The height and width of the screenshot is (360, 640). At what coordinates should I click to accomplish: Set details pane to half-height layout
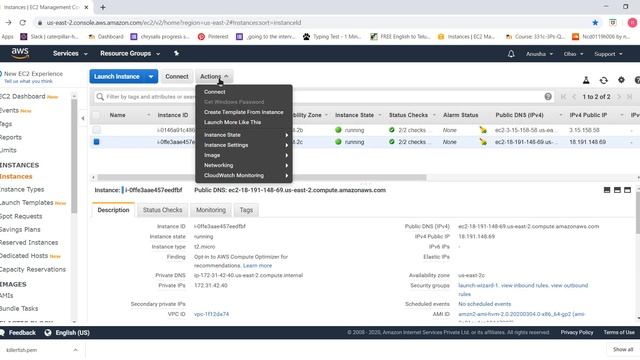point(617,190)
